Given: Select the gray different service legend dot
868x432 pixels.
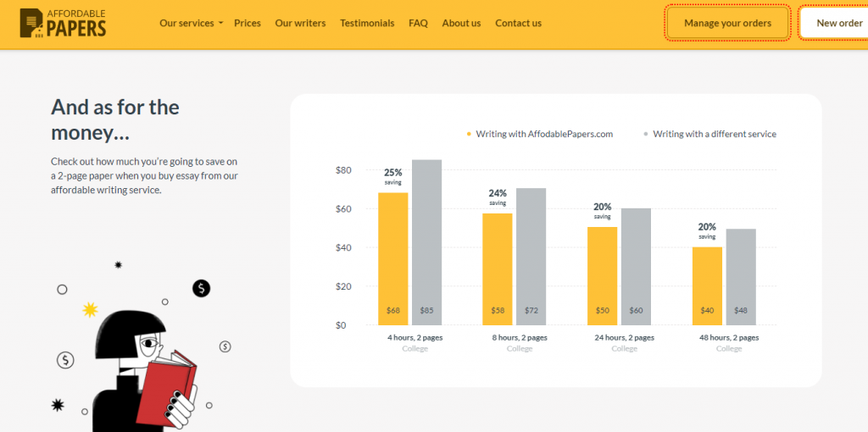Looking at the screenshot, I should (x=646, y=135).
